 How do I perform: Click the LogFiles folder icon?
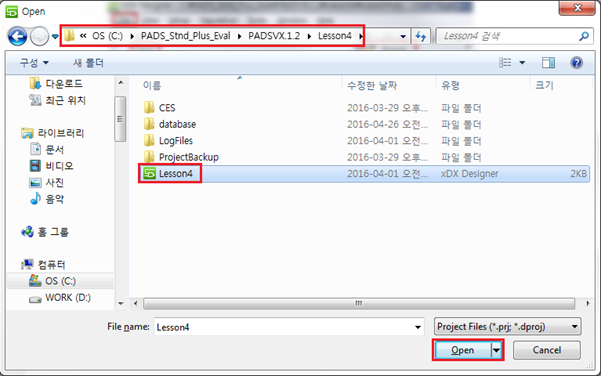point(149,141)
